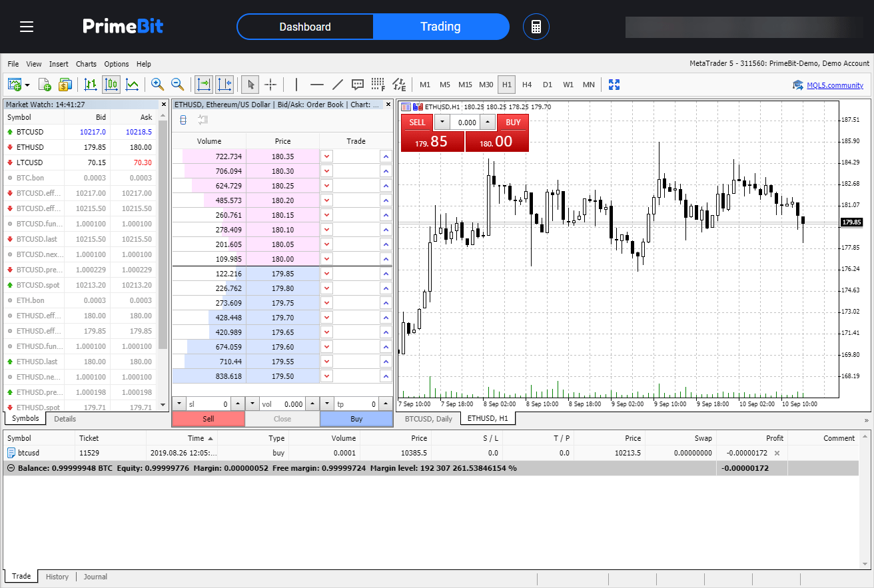The width and height of the screenshot is (874, 588).
Task: Set timeframe to M1
Action: coord(425,85)
